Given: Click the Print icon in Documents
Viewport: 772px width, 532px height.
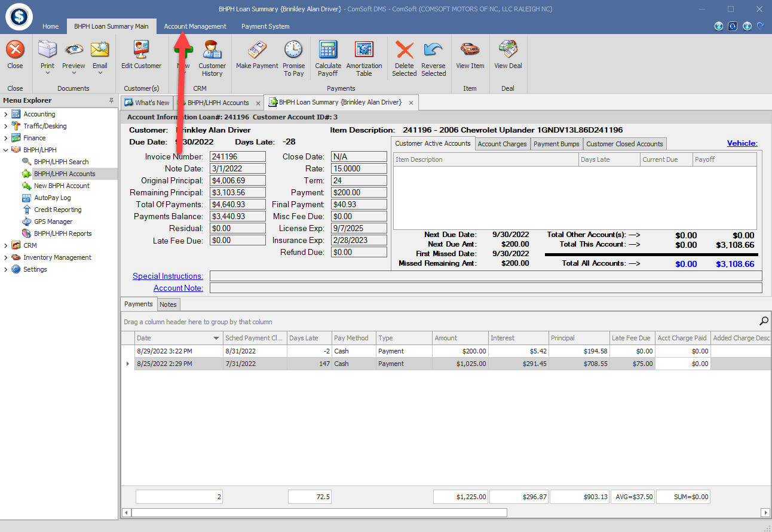Looking at the screenshot, I should point(47,50).
